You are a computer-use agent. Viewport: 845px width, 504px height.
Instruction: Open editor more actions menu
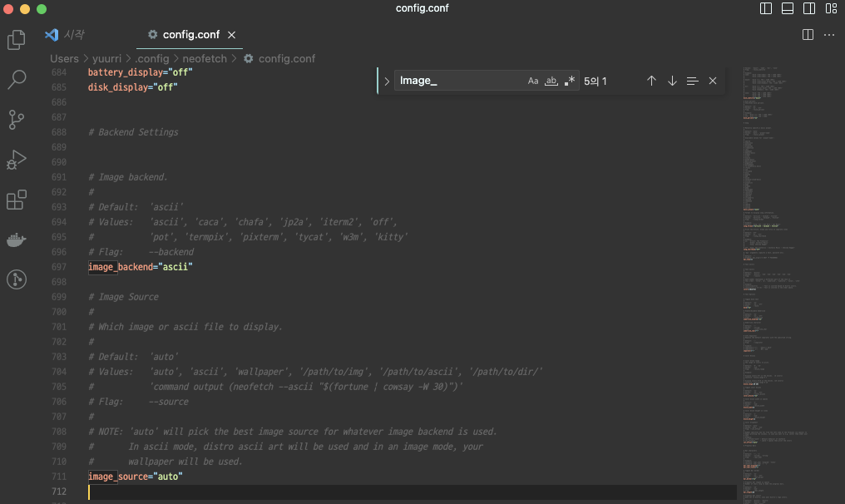829,35
